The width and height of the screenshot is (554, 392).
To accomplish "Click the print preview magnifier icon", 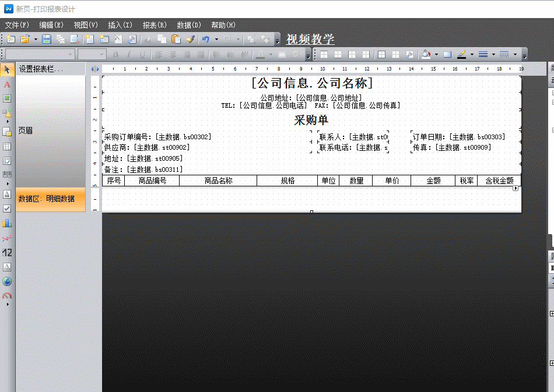I will [x=75, y=39].
